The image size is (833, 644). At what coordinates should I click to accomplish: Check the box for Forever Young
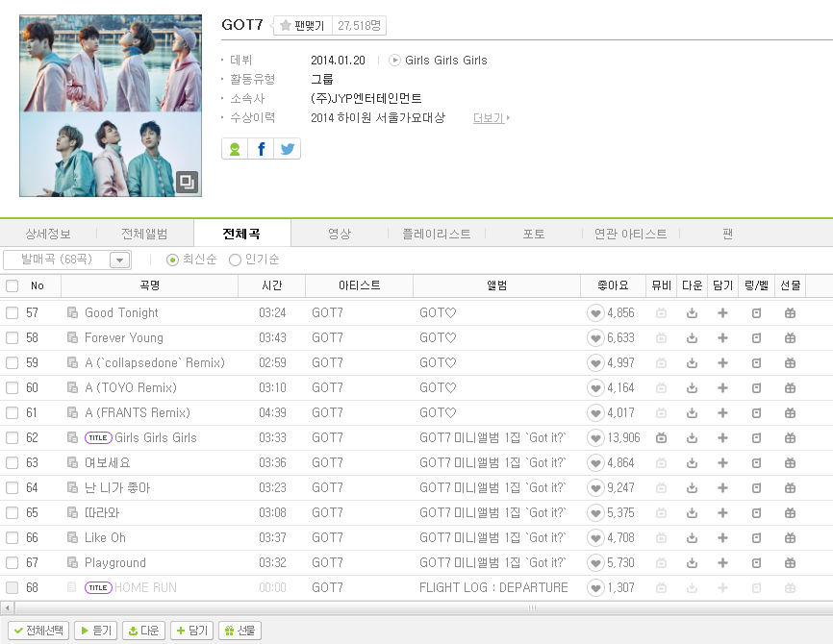[x=12, y=338]
